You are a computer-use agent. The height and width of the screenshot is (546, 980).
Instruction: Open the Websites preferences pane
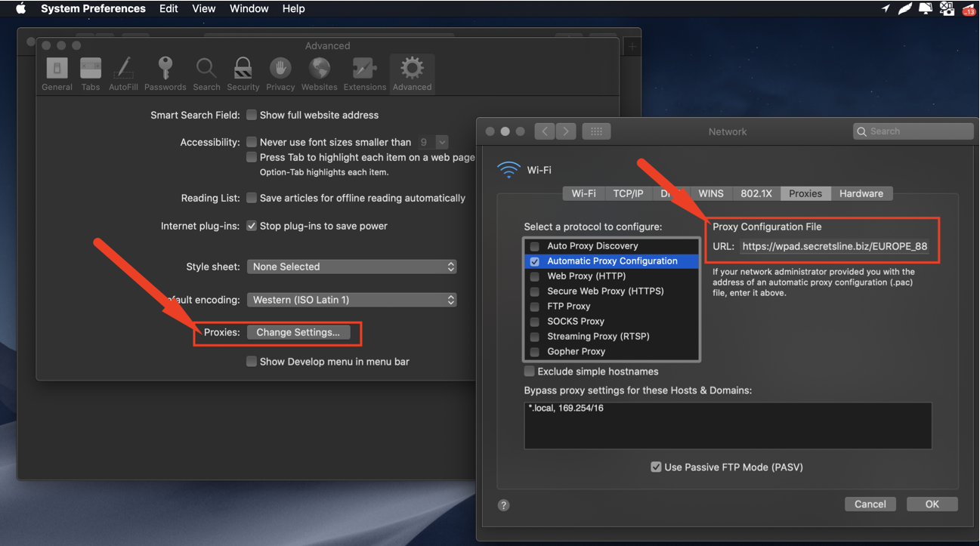click(319, 73)
